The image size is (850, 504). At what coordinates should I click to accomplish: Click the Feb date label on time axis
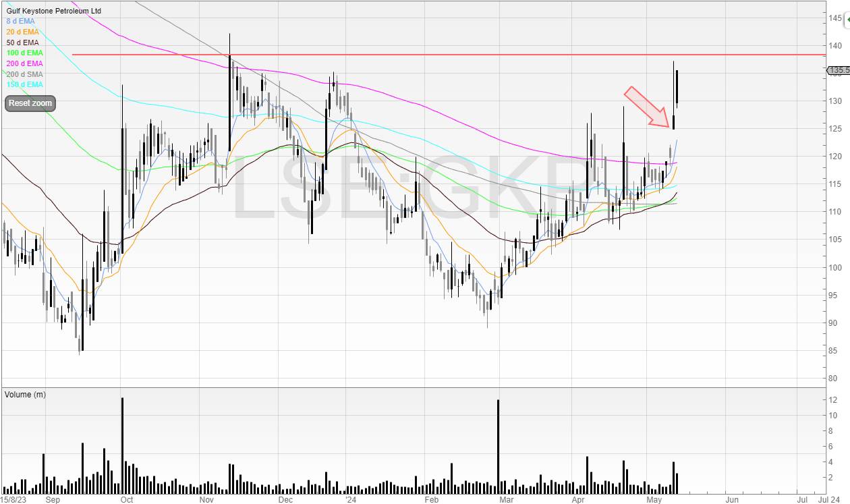point(431,500)
